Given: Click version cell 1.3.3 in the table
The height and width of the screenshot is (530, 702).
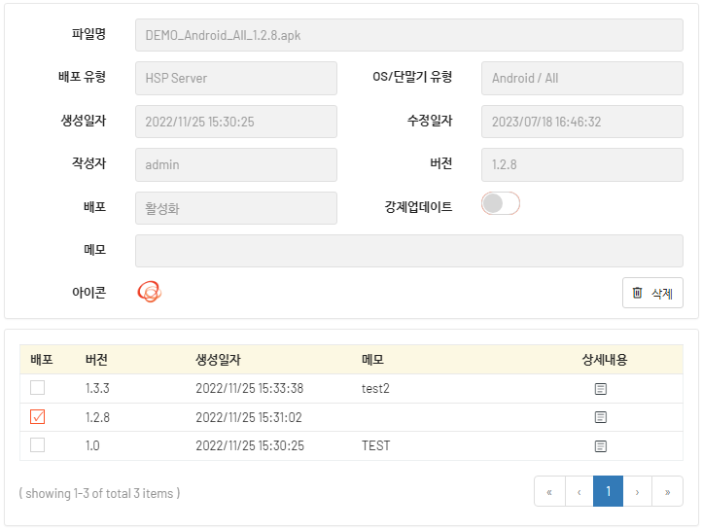Looking at the screenshot, I should [97, 388].
